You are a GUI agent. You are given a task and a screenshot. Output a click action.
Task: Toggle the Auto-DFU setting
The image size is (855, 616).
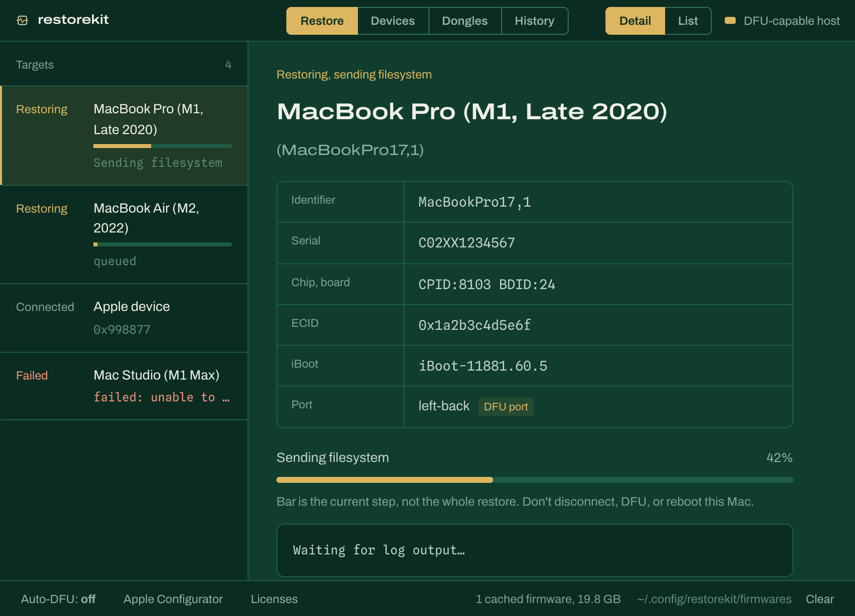pos(58,599)
